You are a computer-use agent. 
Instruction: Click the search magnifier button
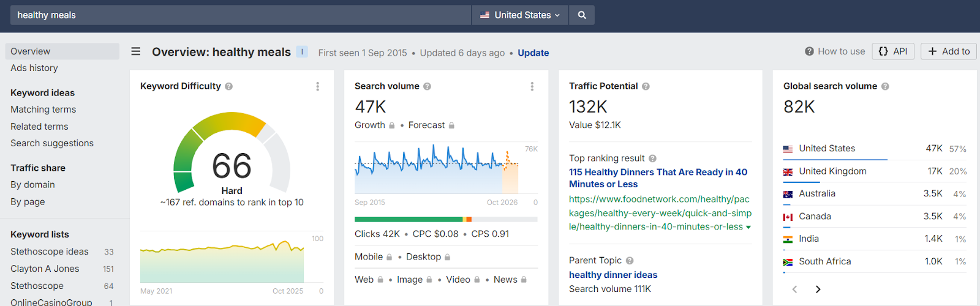[x=582, y=15]
